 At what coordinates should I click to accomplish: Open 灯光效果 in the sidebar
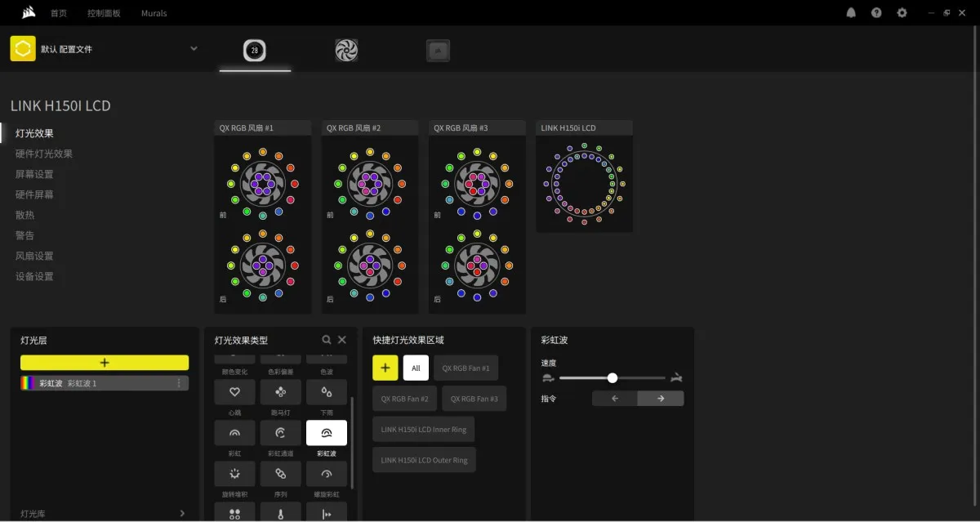(x=34, y=133)
